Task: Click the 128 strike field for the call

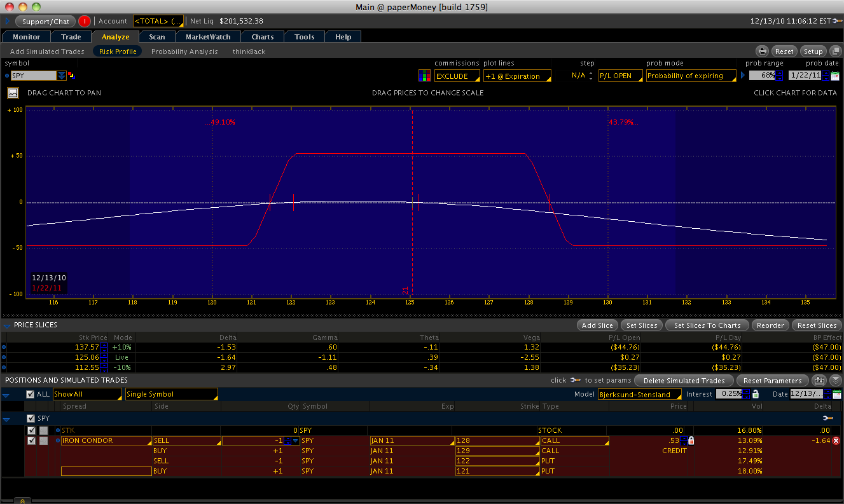Action: (497, 440)
